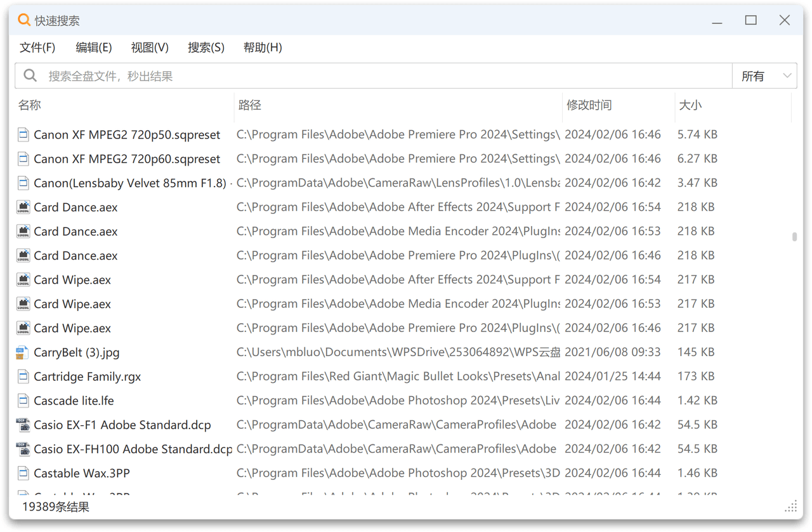This screenshot has height=532, width=812.
Task: Click the Cartridge Family.rgx file icon
Action: (23, 376)
